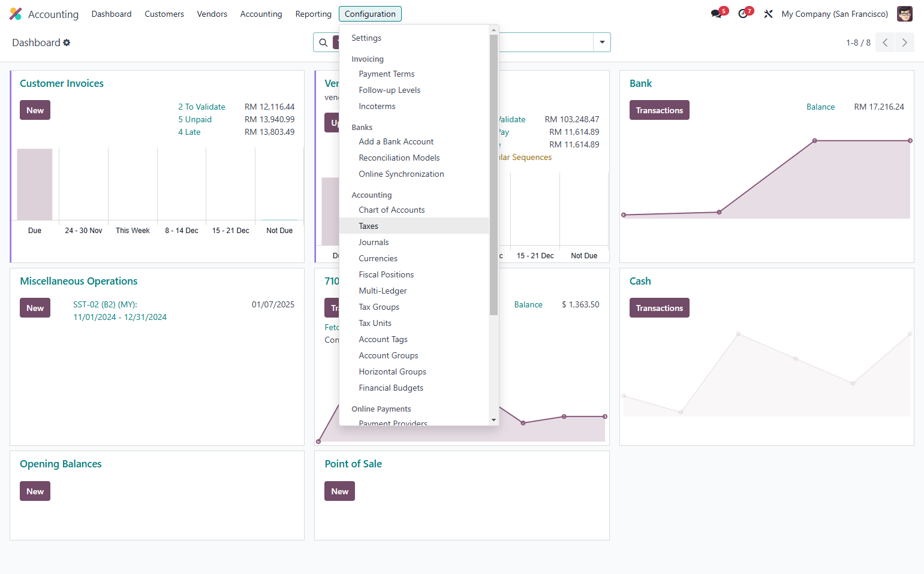This screenshot has width=924, height=574.
Task: Open the Reporting menu
Action: point(313,14)
